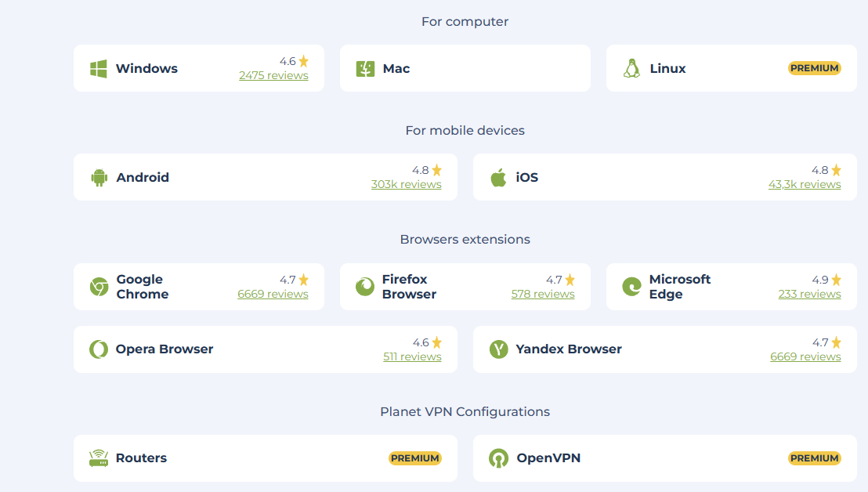View the 43,3k reviews for iOS
The width and height of the screenshot is (868, 492).
[805, 185]
